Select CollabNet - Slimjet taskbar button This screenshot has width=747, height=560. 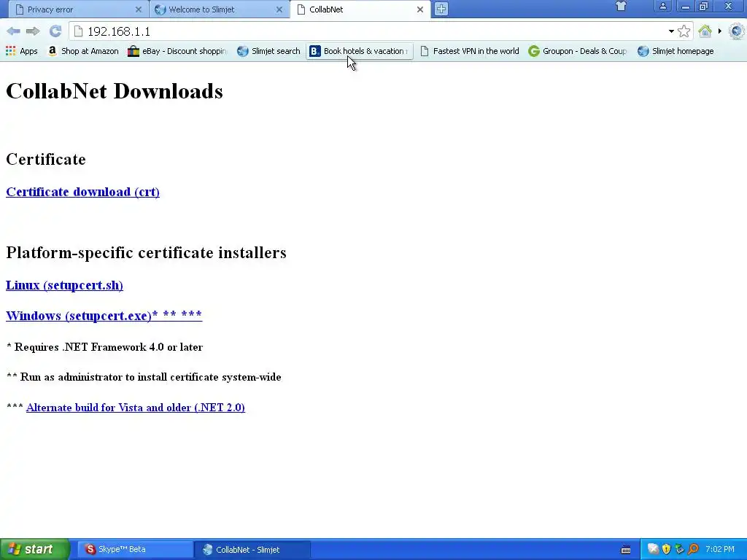click(252, 550)
